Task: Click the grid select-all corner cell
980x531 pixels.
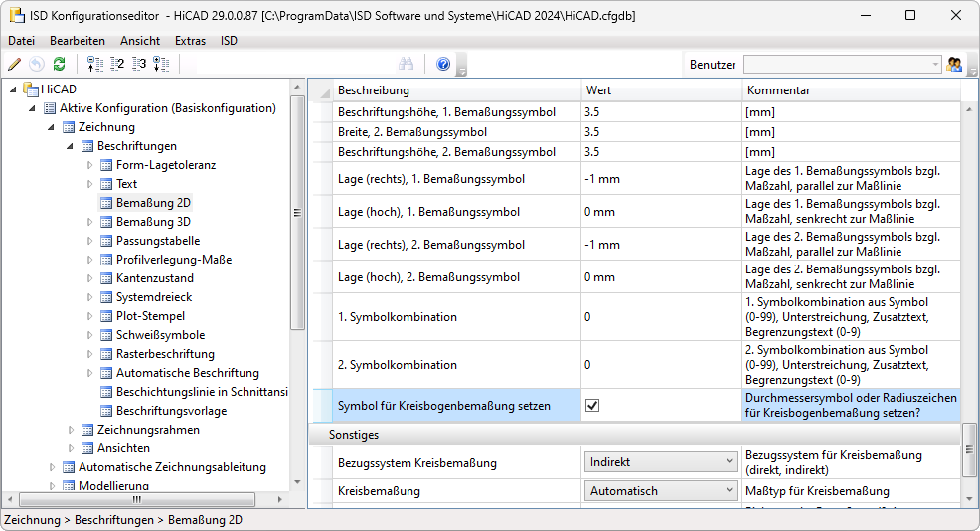Action: 321,90
